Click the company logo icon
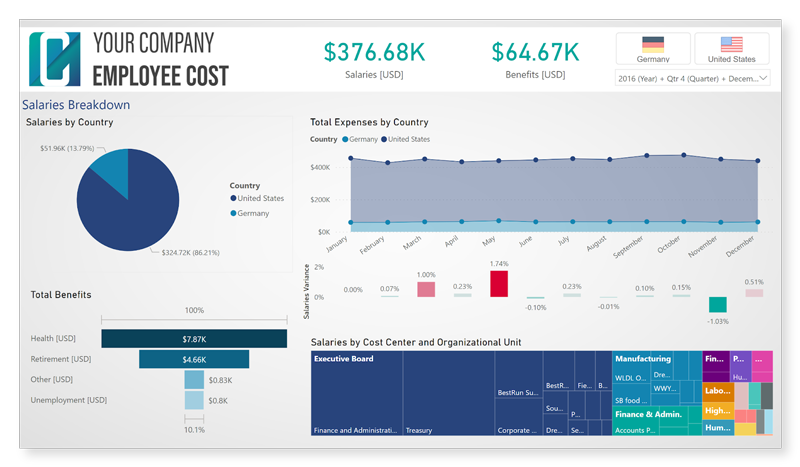 click(56, 59)
